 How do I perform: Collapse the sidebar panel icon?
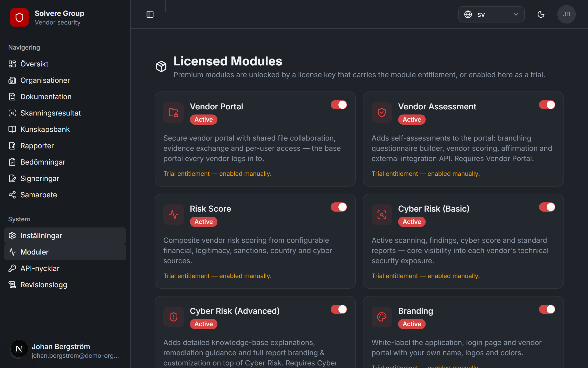[x=150, y=14]
